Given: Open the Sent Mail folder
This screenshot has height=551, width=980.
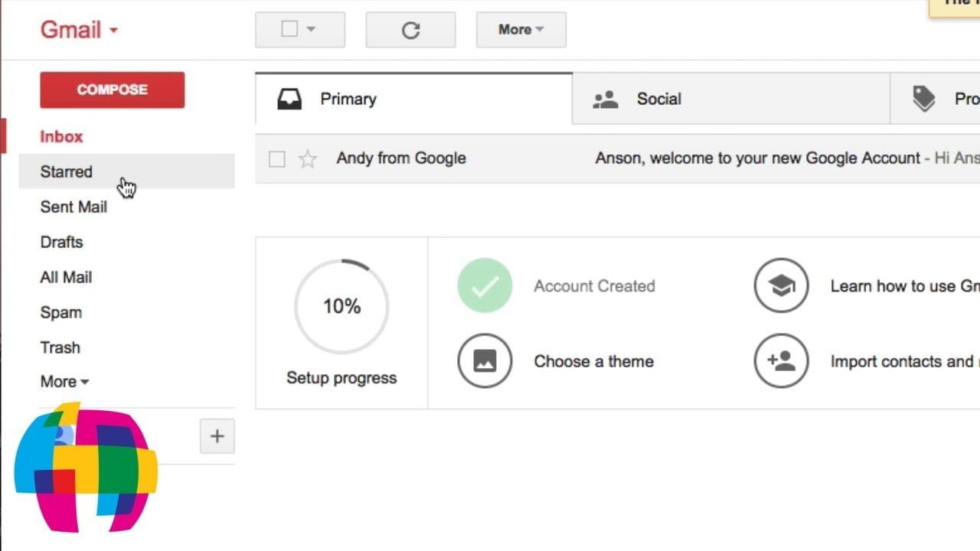Looking at the screenshot, I should (73, 207).
